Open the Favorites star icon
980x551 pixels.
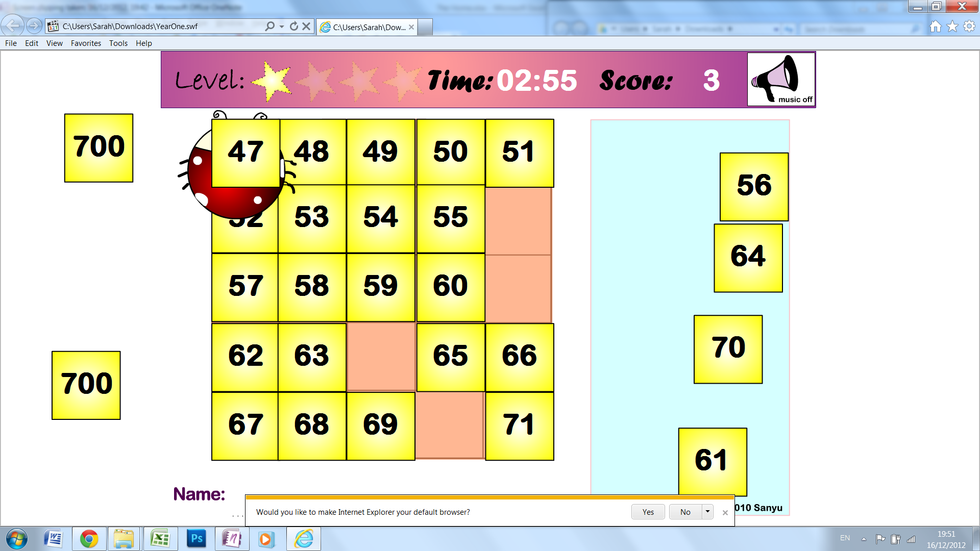click(x=952, y=27)
